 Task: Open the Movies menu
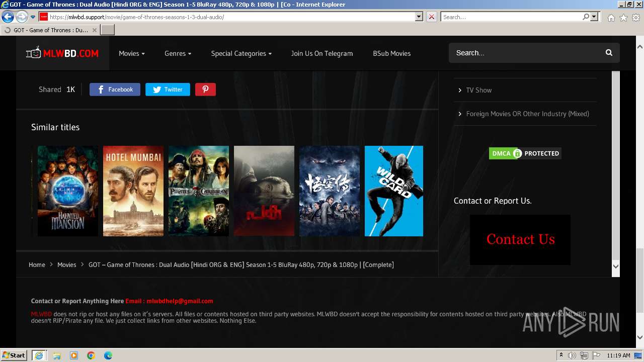132,53
